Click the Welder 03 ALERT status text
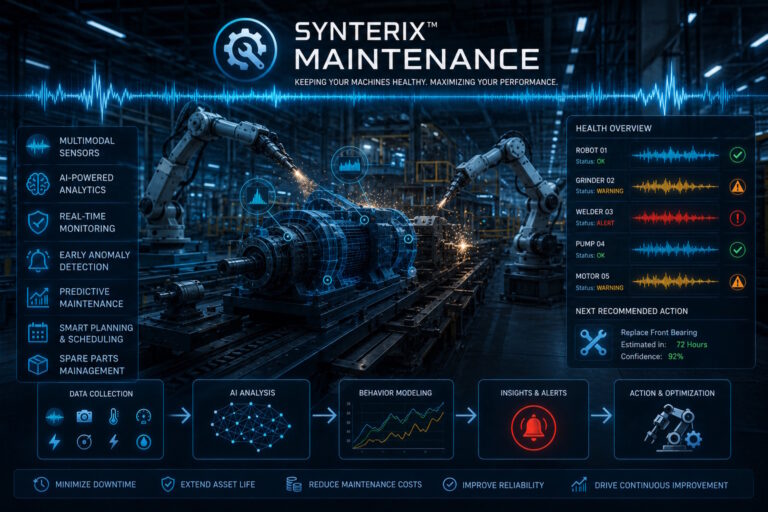Image resolution: width=768 pixels, height=512 pixels. 605,223
